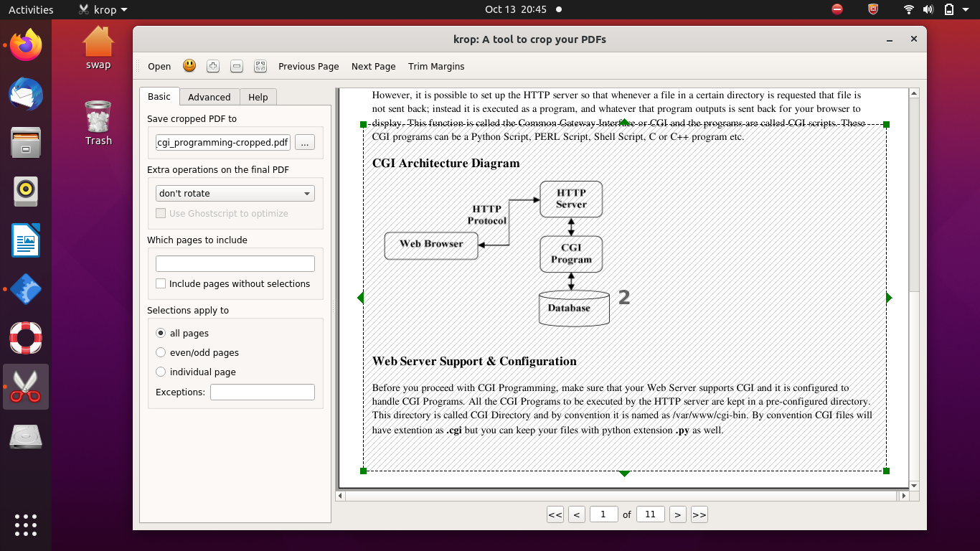Click the smiley face Krop! toolbar icon
Screen dimensions: 980x551
coord(189,66)
